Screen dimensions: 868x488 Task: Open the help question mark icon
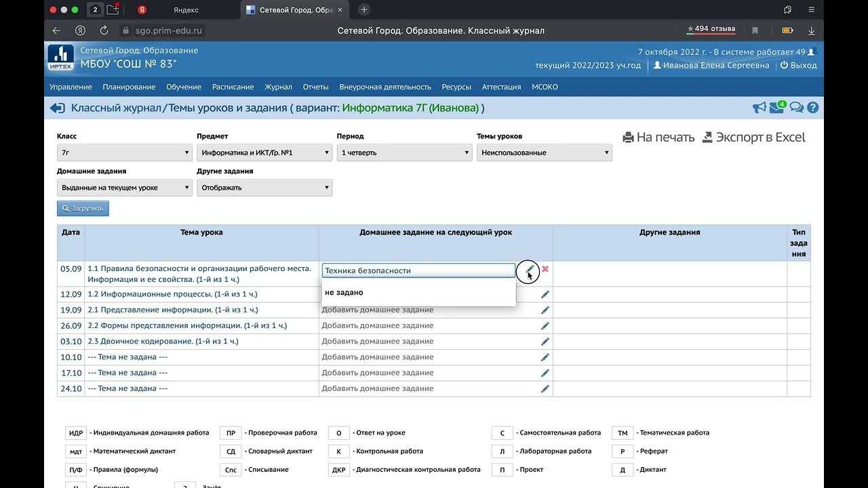click(813, 108)
